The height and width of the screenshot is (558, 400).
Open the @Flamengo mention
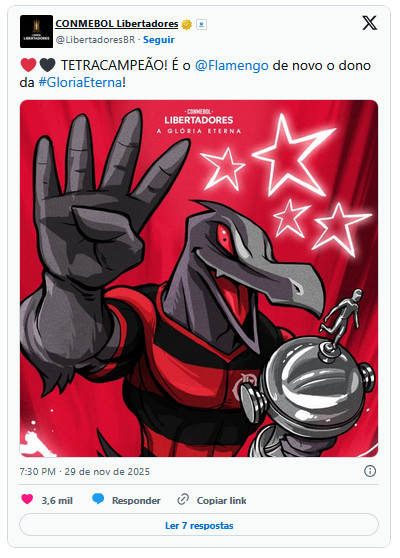[232, 65]
